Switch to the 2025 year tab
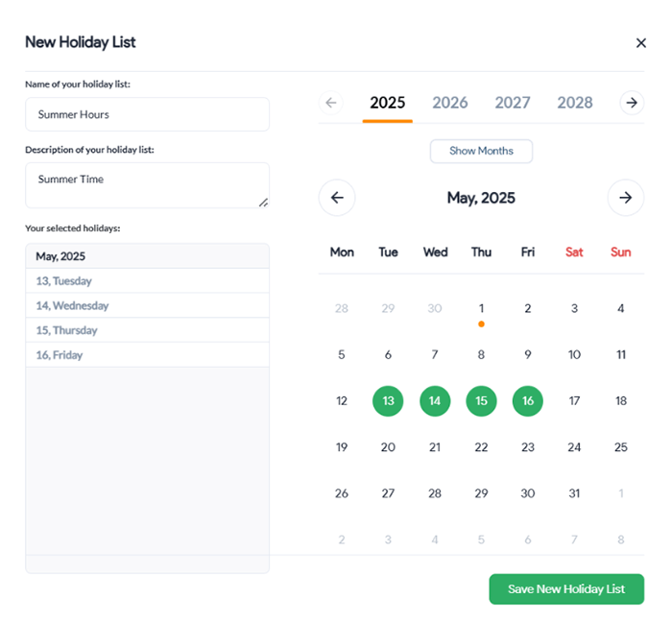This screenshot has height=623, width=672. (x=388, y=103)
